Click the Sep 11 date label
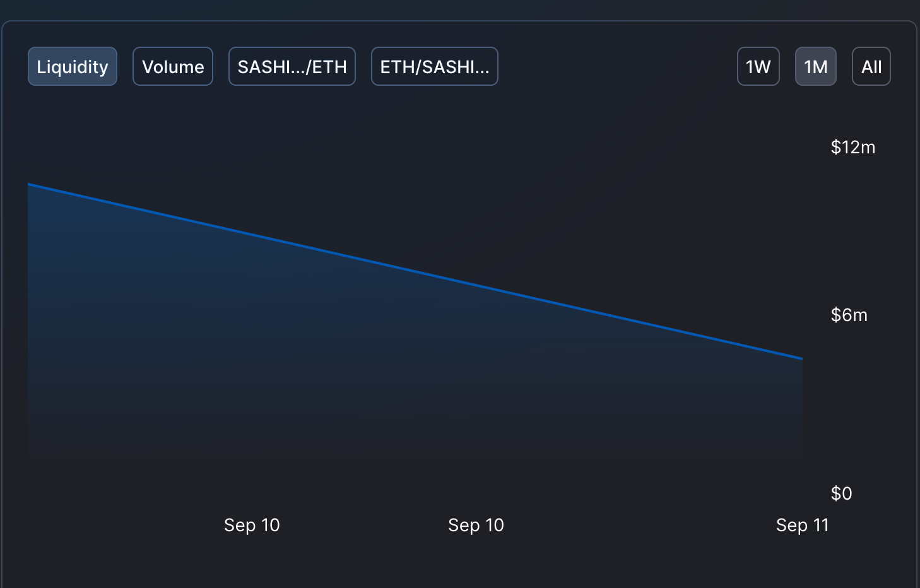The height and width of the screenshot is (588, 920). pyautogui.click(x=803, y=525)
